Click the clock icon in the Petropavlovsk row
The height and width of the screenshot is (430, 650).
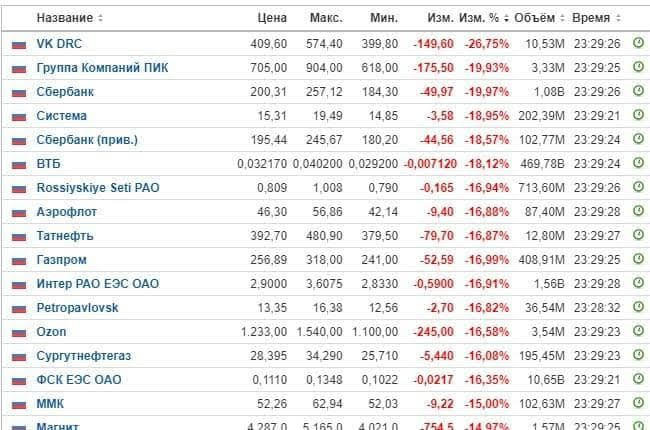point(638,308)
